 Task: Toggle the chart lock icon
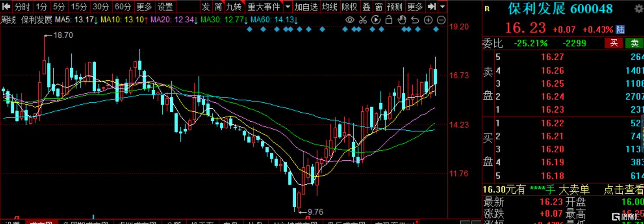pos(389,20)
